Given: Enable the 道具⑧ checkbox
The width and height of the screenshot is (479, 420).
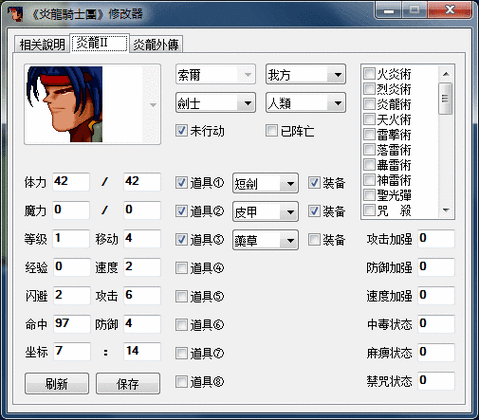Looking at the screenshot, I should (182, 381).
